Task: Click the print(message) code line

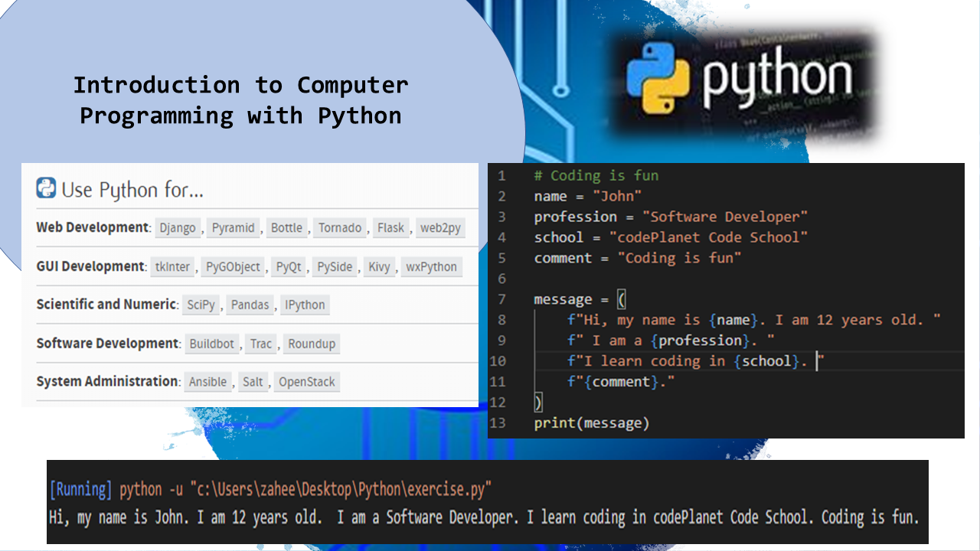Action: click(x=592, y=423)
